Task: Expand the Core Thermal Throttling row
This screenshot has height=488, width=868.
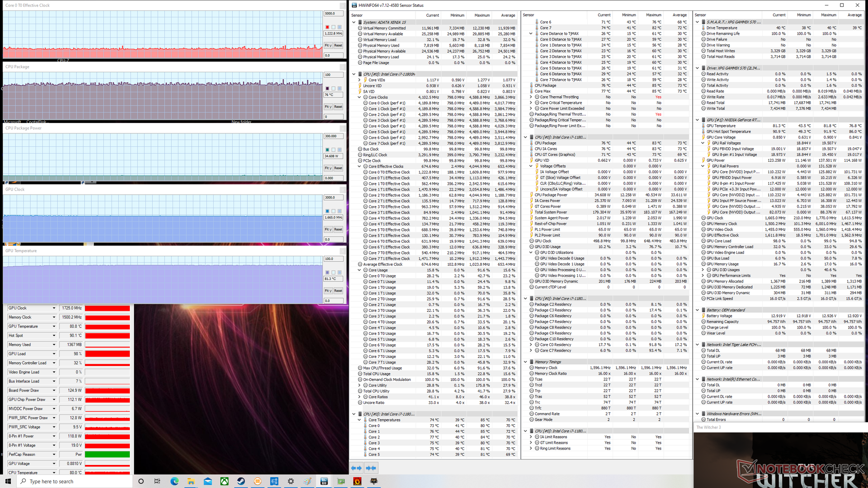Action: point(531,97)
